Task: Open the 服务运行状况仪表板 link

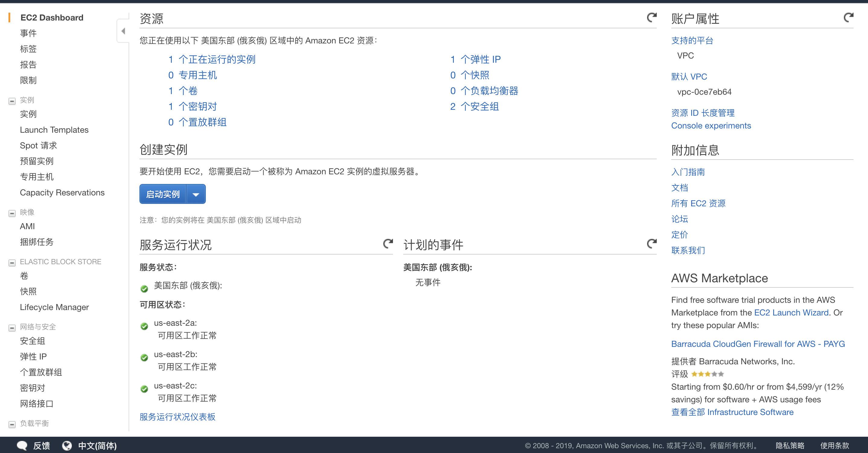Action: [177, 417]
